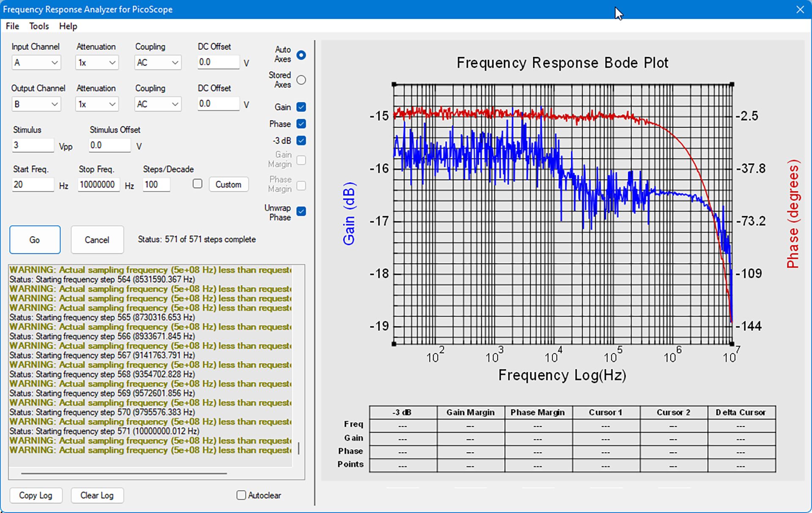This screenshot has height=513, width=812.
Task: Open output channel Attenuation dropdown
Action: 97,104
